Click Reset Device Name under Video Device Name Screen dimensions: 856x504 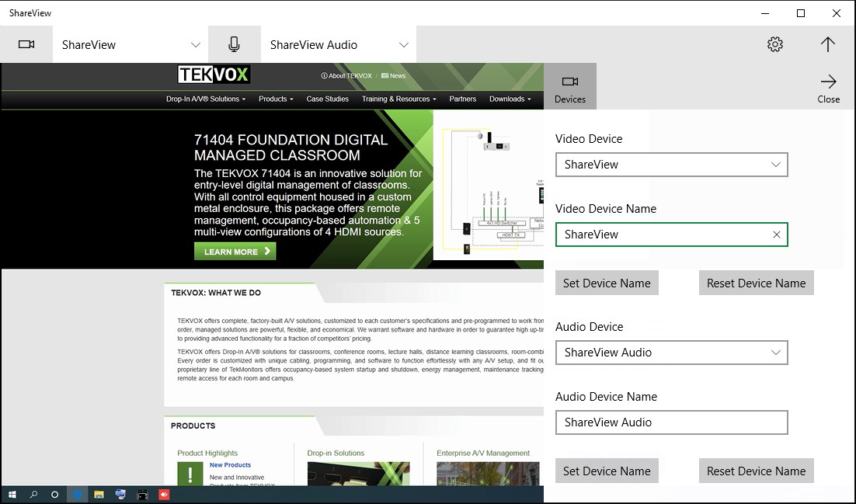pos(756,283)
